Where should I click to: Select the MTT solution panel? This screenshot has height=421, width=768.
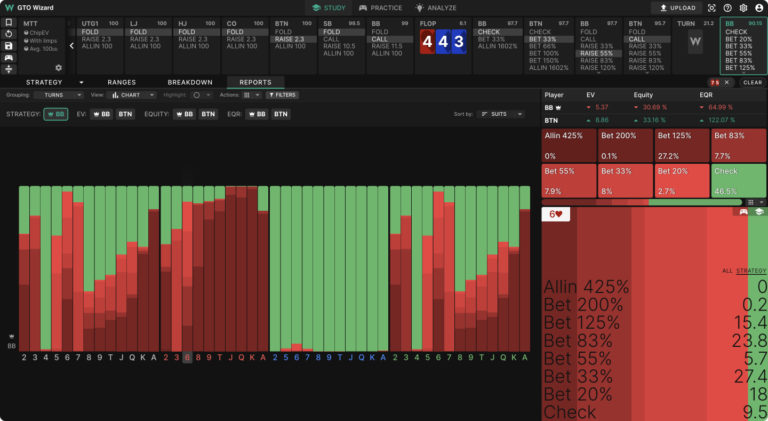pos(43,46)
